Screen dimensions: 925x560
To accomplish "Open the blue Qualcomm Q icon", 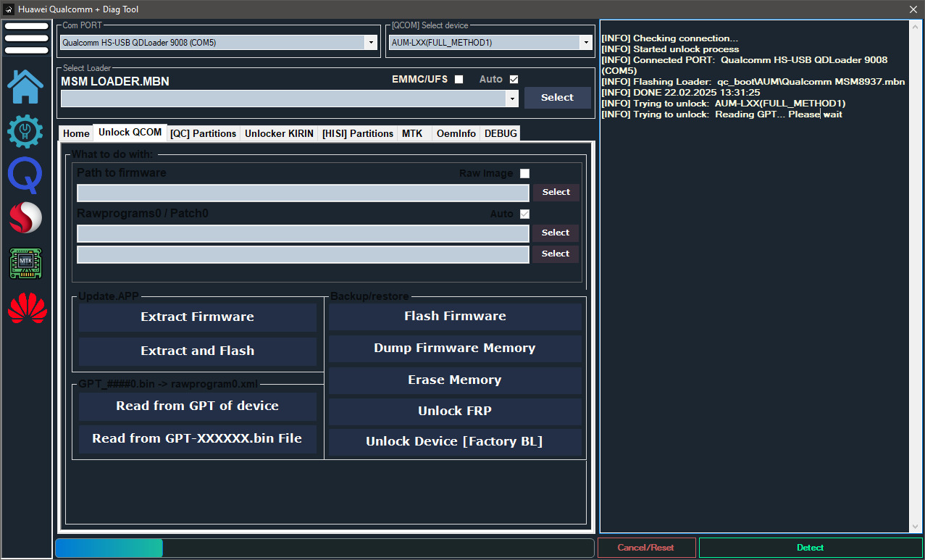I will pos(25,175).
